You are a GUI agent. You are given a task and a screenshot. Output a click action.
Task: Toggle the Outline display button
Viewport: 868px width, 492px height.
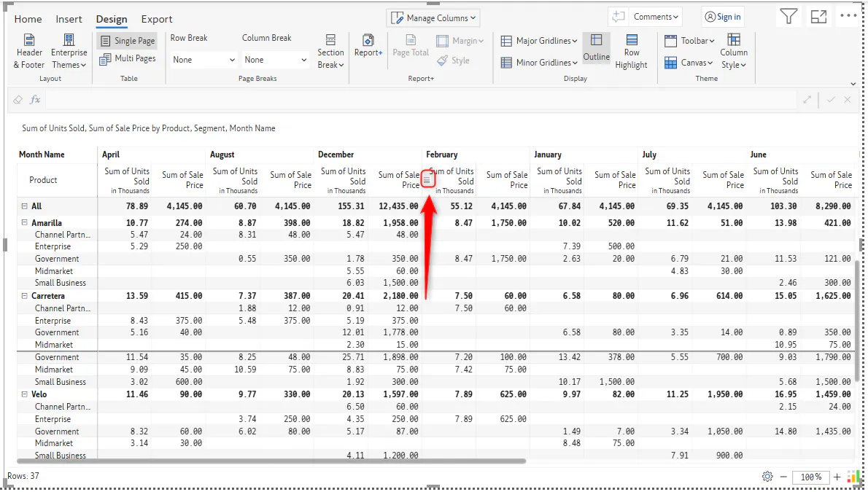coord(596,47)
